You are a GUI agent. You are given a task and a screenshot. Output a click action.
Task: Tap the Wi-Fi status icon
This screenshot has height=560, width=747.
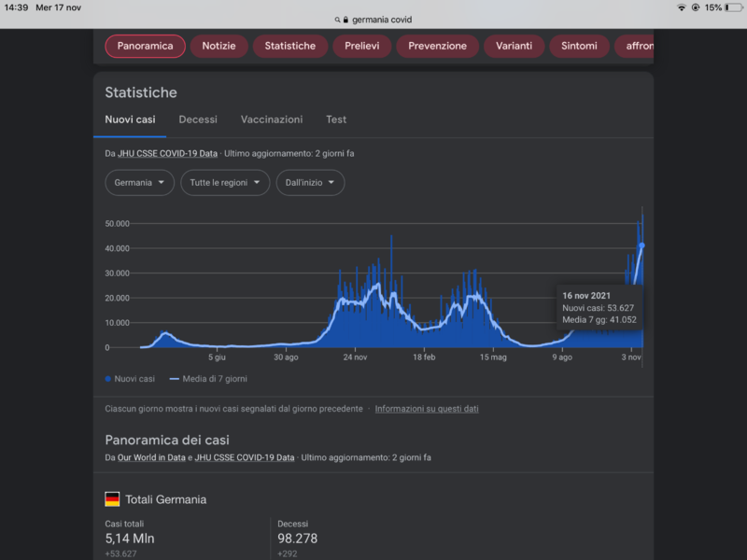click(682, 7)
